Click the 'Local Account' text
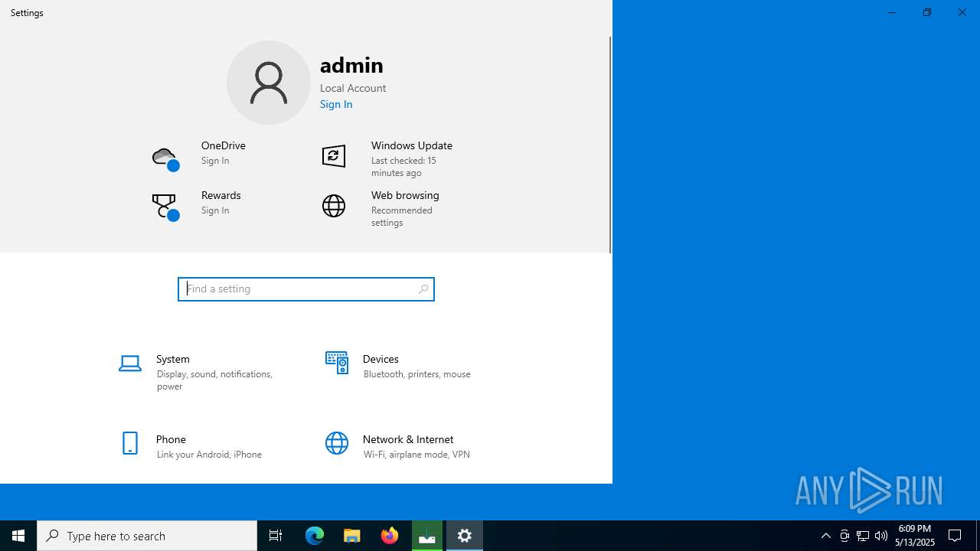 click(x=353, y=88)
